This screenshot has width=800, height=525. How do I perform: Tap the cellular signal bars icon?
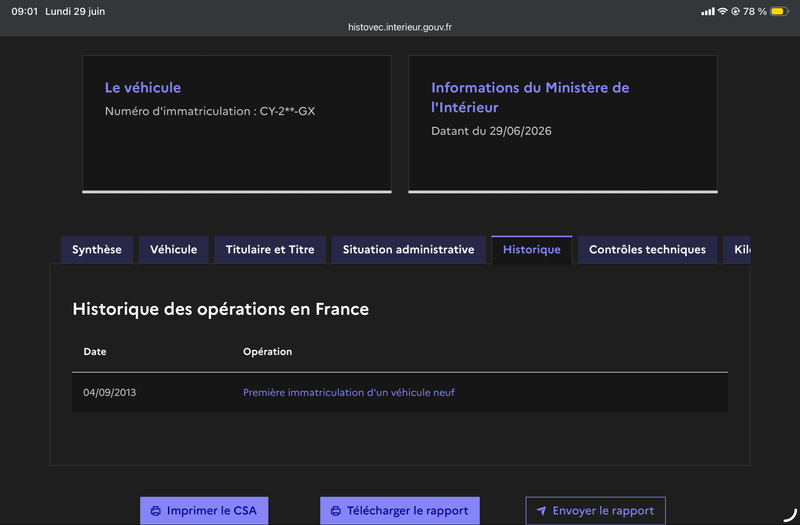pyautogui.click(x=708, y=11)
